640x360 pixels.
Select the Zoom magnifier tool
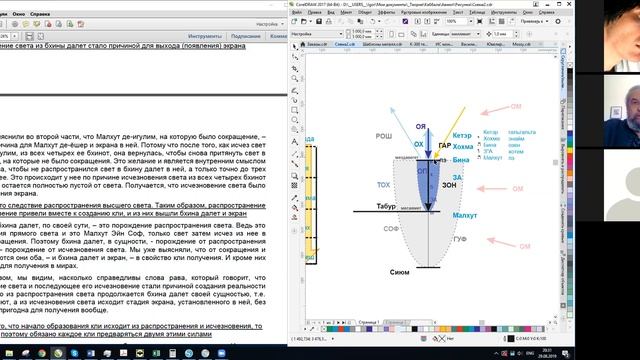pos(295,78)
